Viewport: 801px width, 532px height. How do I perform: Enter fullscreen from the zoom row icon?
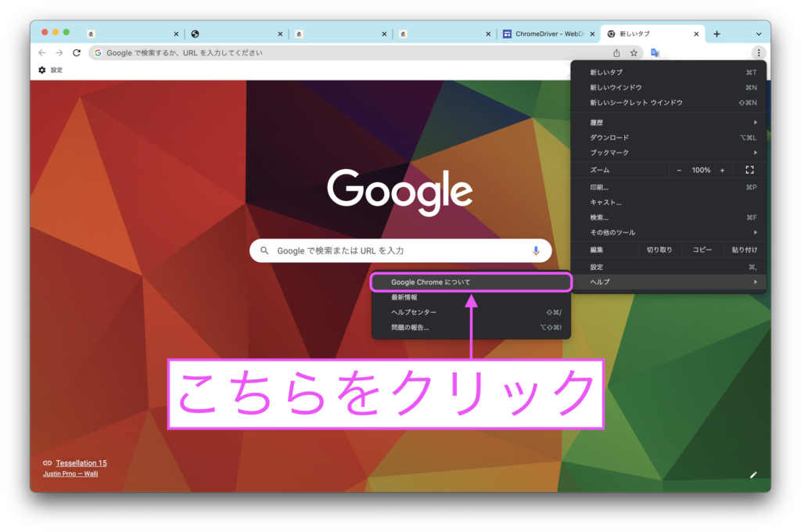pyautogui.click(x=749, y=170)
